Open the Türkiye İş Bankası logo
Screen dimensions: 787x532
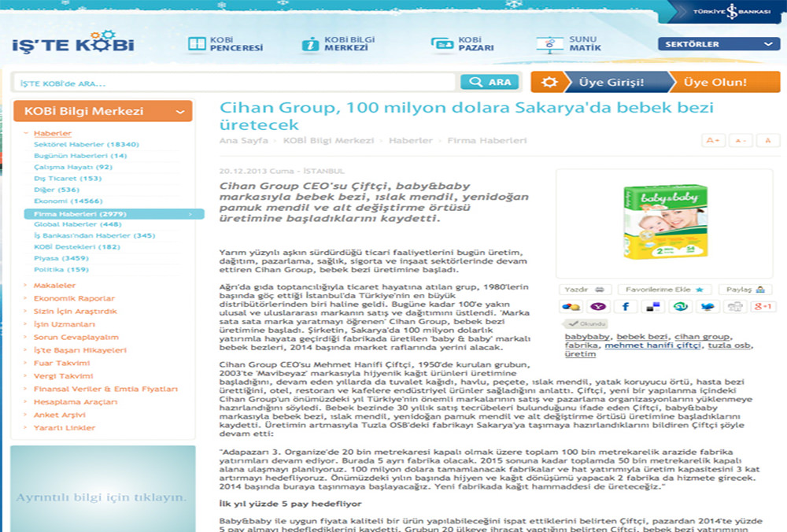tap(731, 12)
